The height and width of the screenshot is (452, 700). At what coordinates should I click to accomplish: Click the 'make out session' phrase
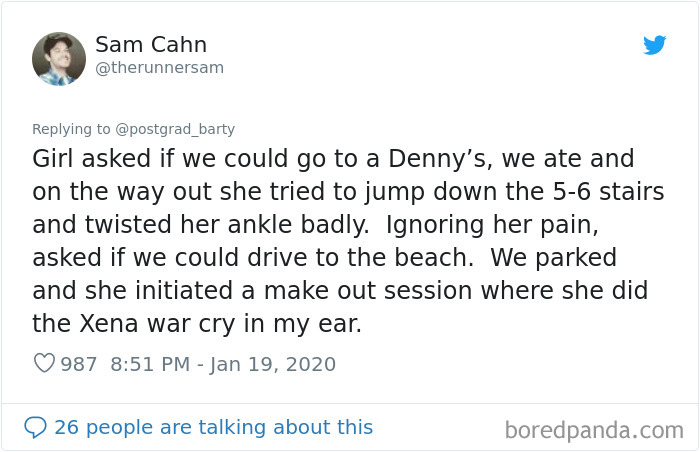(368, 290)
